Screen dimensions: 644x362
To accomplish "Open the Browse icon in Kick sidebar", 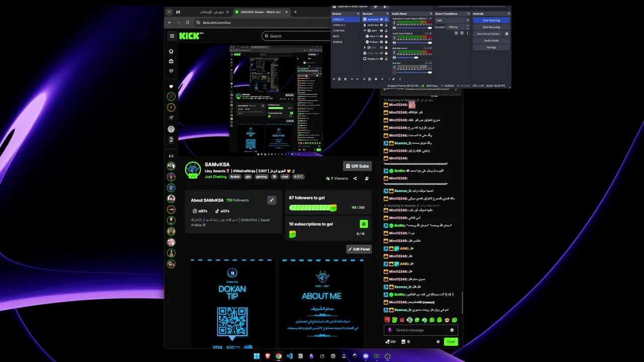I will 171,61.
